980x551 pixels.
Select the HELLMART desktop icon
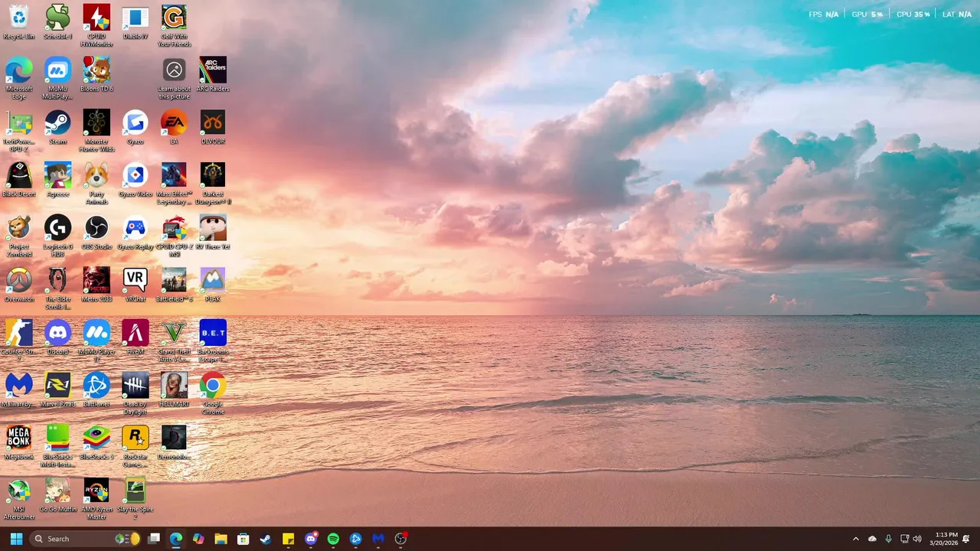[175, 390]
